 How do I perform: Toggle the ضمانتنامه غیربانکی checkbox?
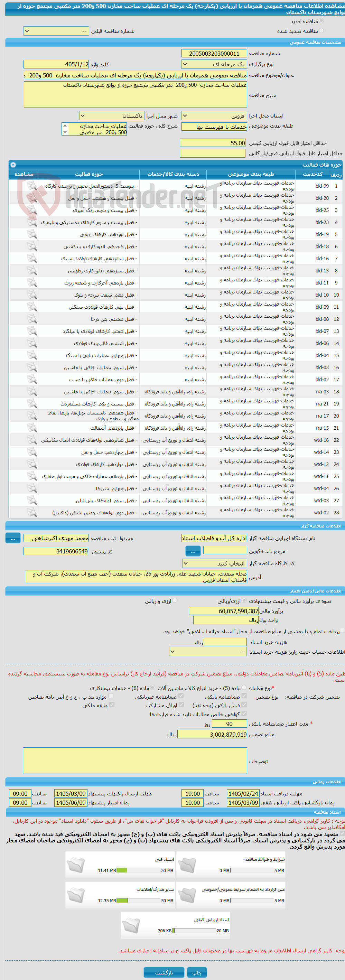(181, 696)
